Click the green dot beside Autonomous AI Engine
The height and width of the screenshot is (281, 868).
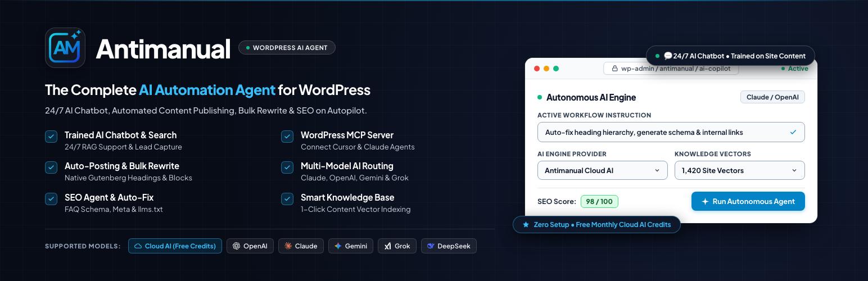tap(540, 97)
